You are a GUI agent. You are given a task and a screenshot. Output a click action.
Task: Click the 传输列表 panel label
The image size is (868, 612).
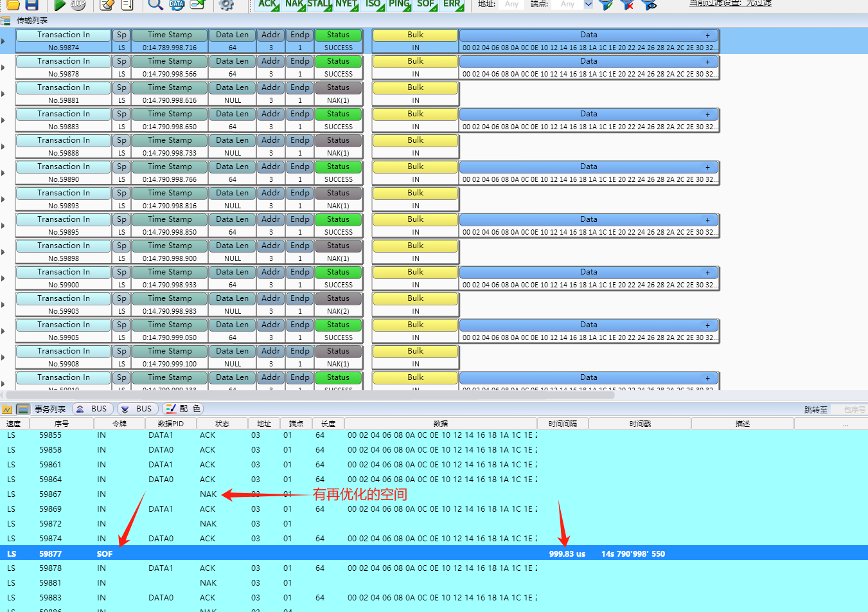pyautogui.click(x=32, y=21)
